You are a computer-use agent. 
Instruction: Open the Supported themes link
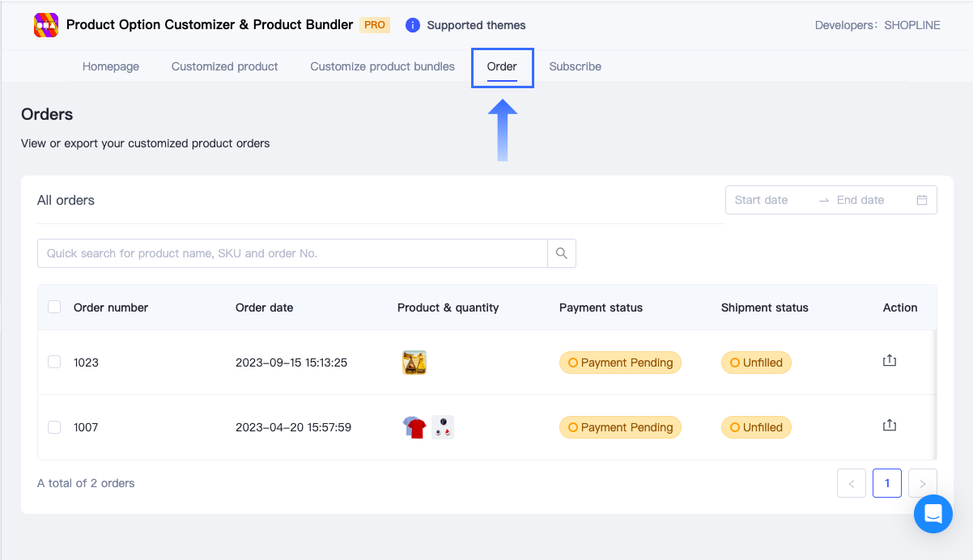pos(476,25)
